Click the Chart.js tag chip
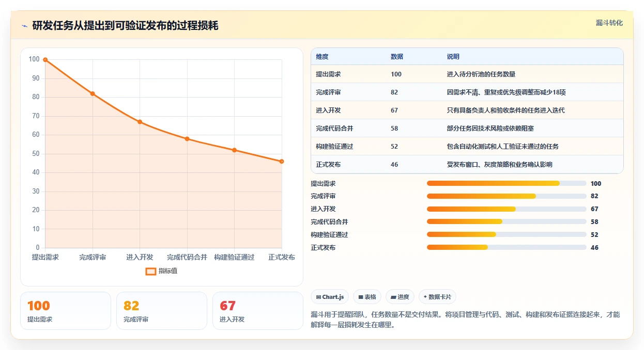 pyautogui.click(x=330, y=297)
